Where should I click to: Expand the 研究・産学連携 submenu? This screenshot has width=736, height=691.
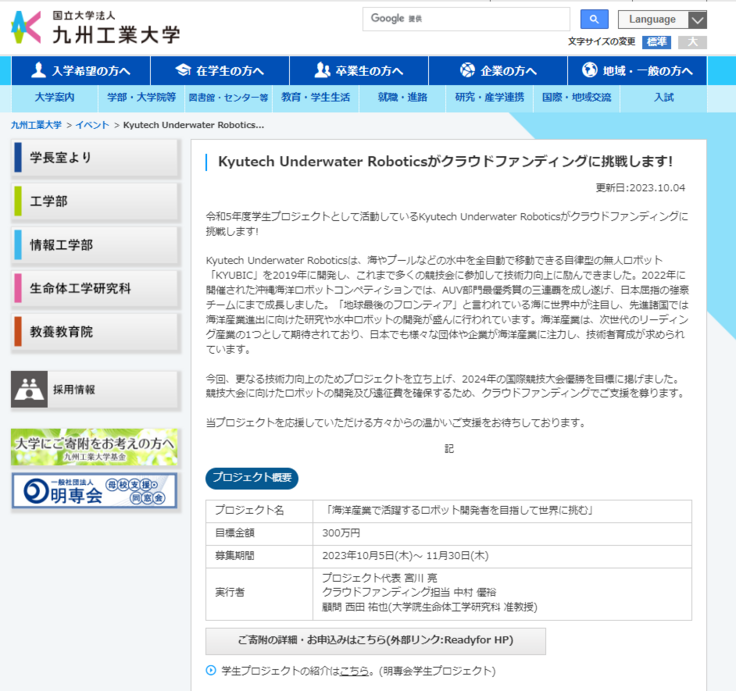489,98
